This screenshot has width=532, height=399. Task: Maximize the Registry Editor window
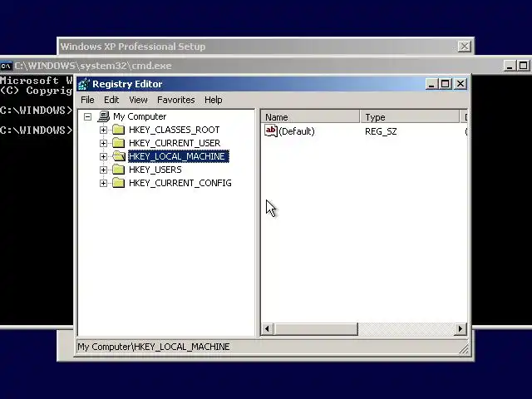pyautogui.click(x=445, y=84)
